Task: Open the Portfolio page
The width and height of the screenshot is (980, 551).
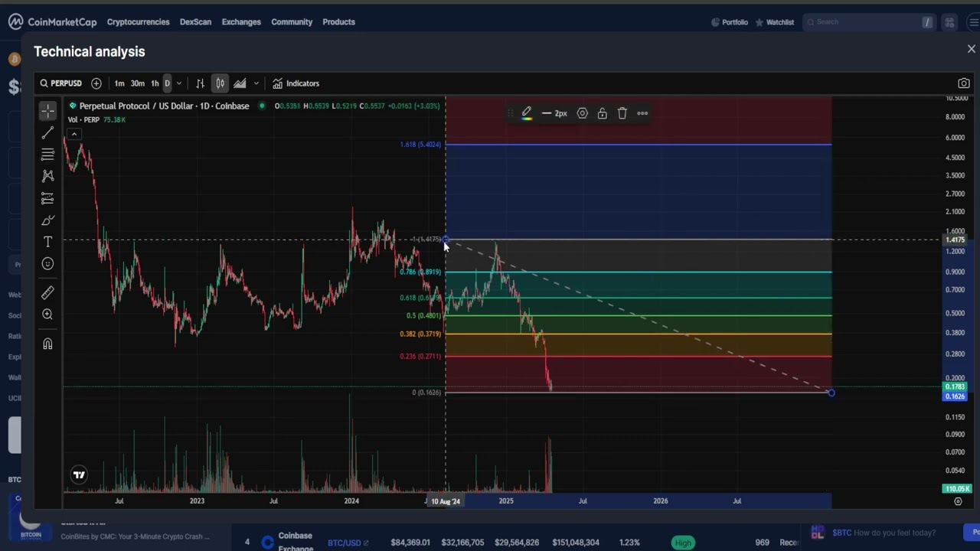Action: click(730, 22)
